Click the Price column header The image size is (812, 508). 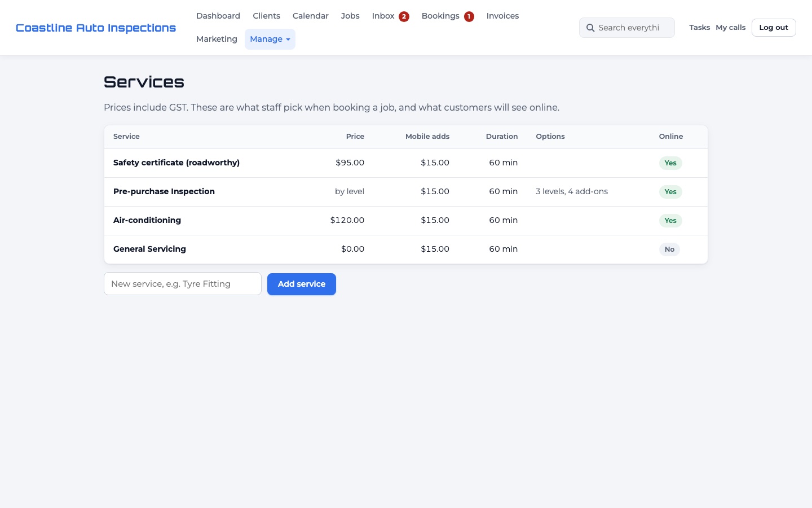point(355,137)
